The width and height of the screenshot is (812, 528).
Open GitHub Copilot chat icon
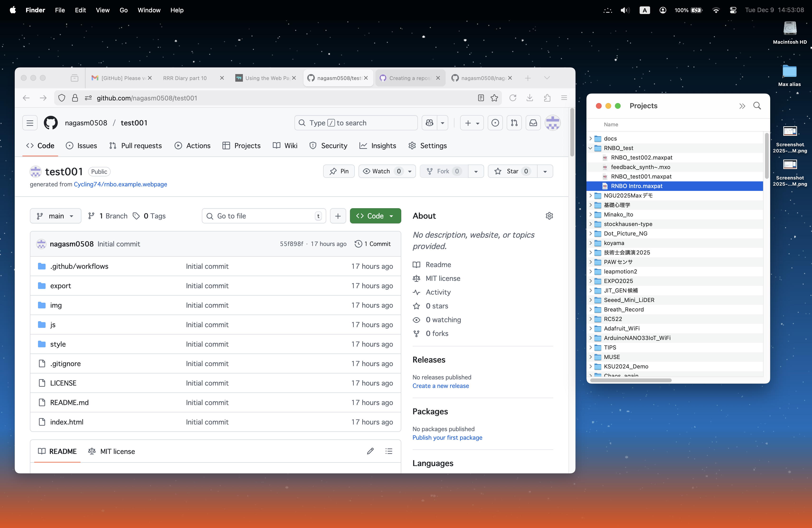(x=429, y=123)
